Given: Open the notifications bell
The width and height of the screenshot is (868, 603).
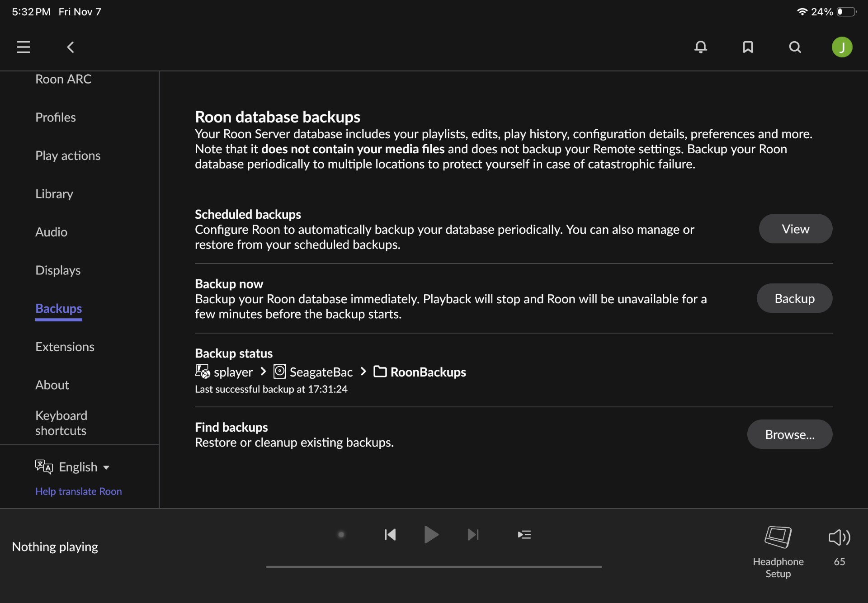Looking at the screenshot, I should coord(701,47).
